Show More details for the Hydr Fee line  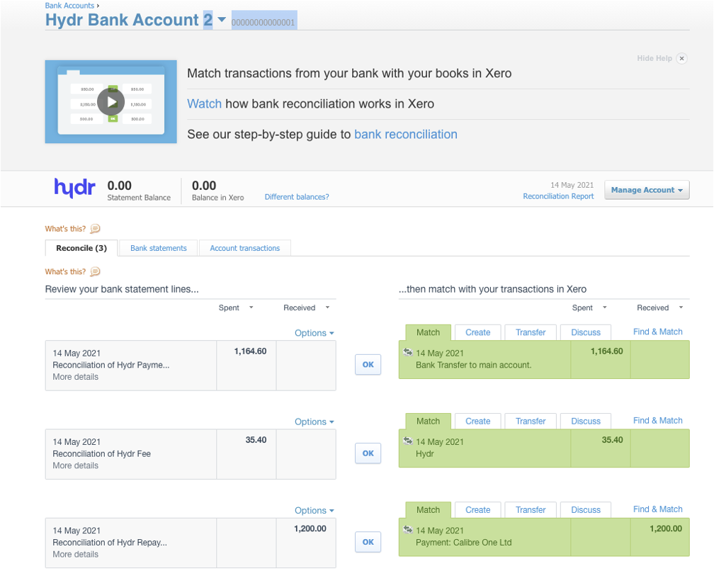pos(75,465)
